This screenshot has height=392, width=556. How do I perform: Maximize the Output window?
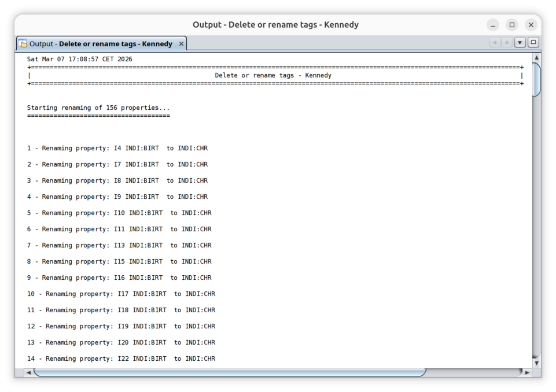pyautogui.click(x=512, y=25)
